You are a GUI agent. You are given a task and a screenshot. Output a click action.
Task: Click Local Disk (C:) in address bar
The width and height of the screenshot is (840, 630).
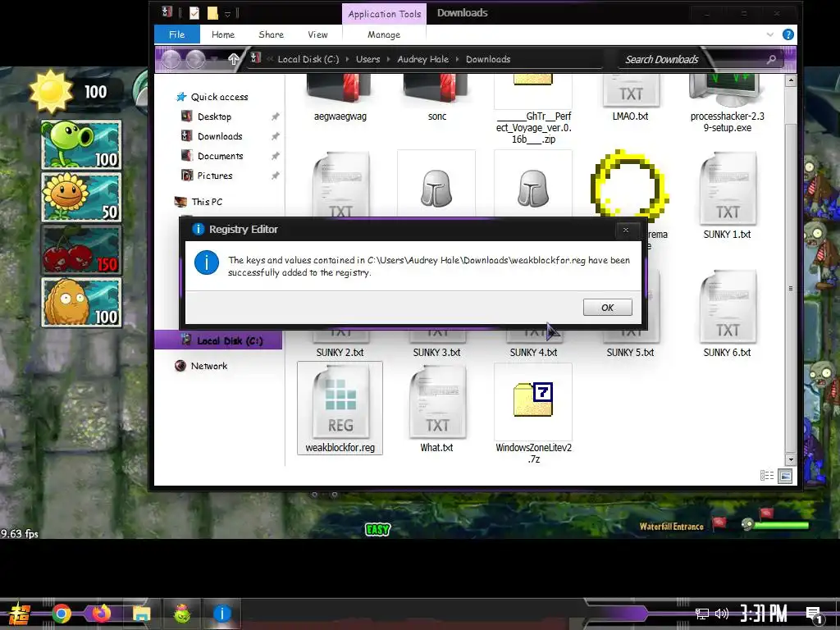(308, 59)
